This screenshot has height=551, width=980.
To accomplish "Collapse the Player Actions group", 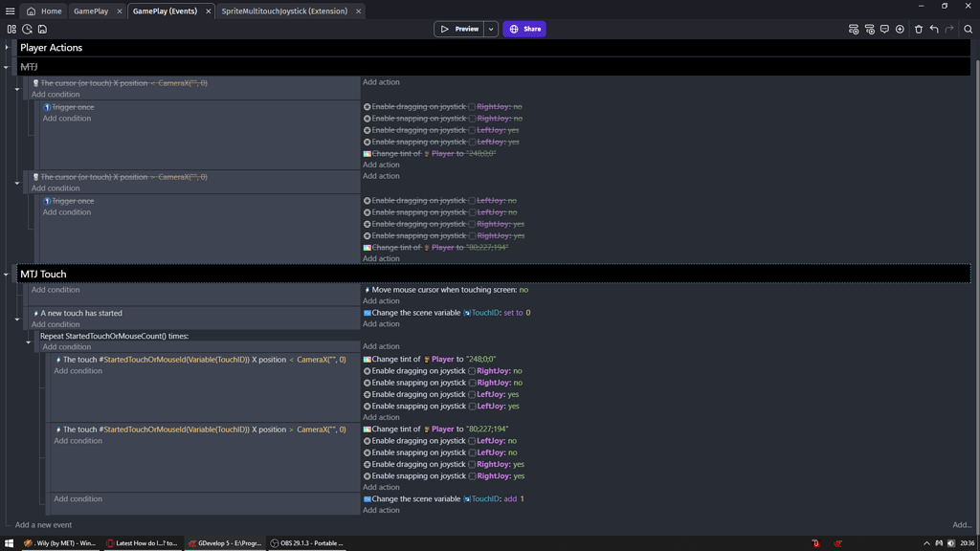I will (x=7, y=48).
